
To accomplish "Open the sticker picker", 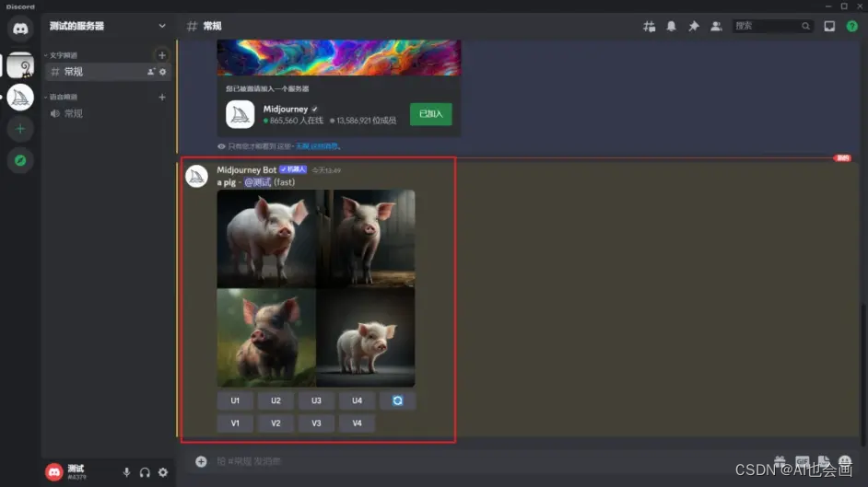I will point(824,461).
